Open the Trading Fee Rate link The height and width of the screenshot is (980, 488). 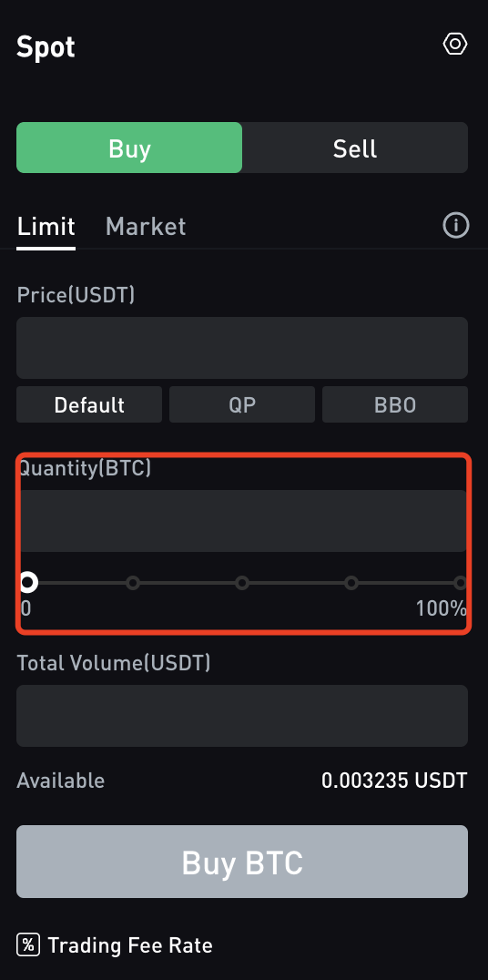coord(130,945)
